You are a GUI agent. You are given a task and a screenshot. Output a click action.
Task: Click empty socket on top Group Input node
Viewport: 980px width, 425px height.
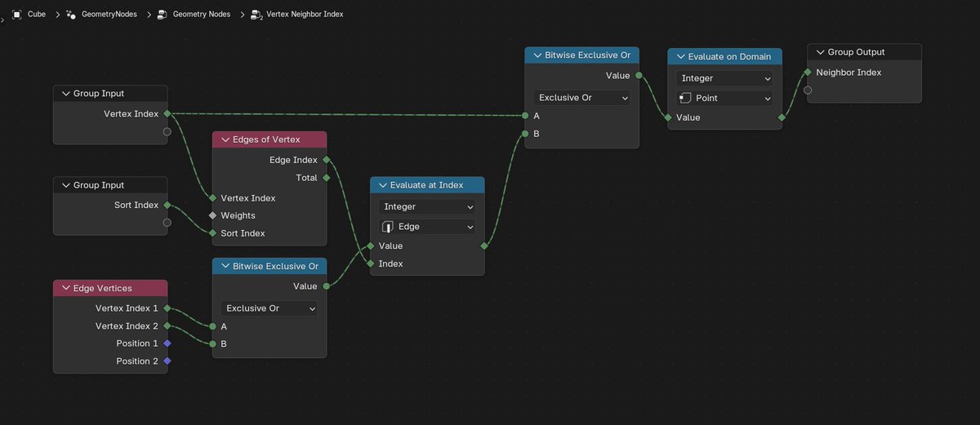click(167, 131)
